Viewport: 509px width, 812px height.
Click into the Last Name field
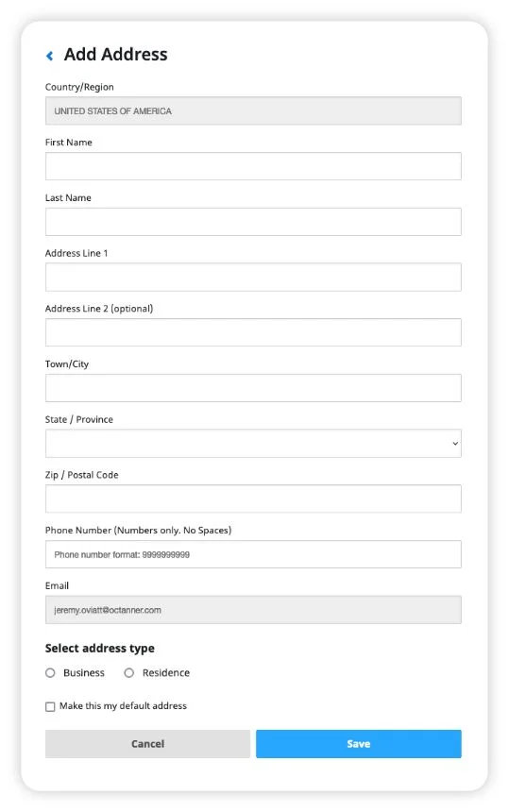[253, 222]
